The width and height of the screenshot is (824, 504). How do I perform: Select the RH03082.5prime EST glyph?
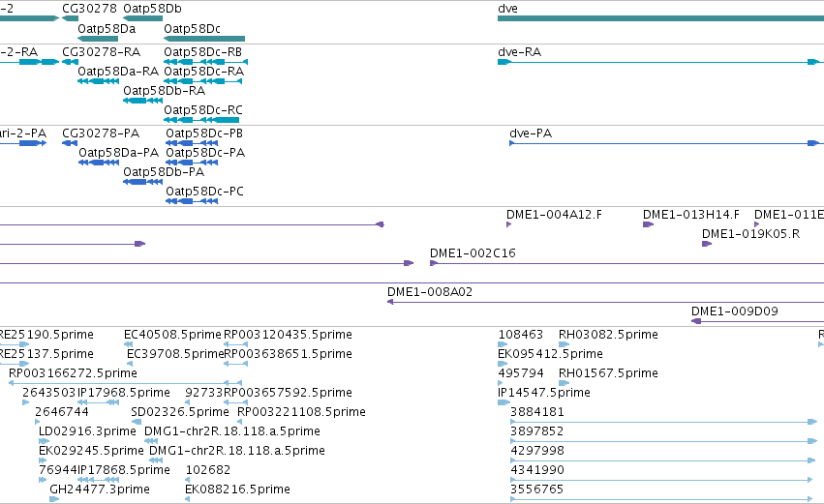(x=564, y=344)
